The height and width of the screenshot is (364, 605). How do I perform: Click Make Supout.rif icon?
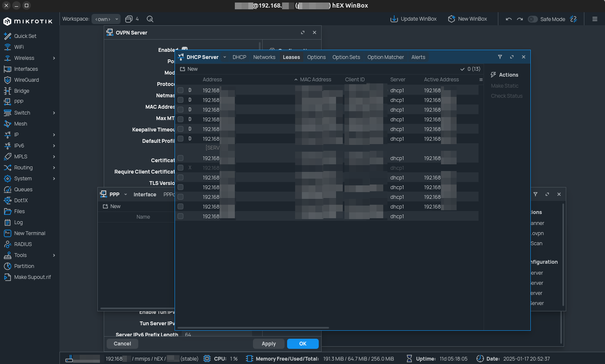click(x=7, y=277)
